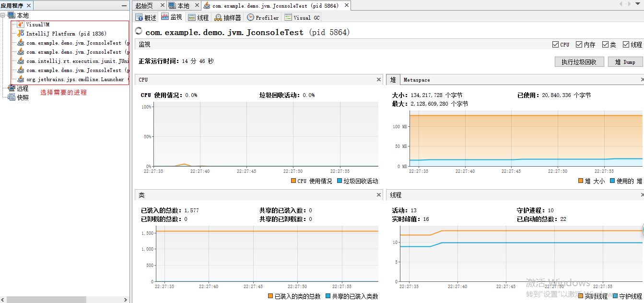Click CPU 使用情况 orange legend swatch
644x303 pixels.
(x=293, y=181)
